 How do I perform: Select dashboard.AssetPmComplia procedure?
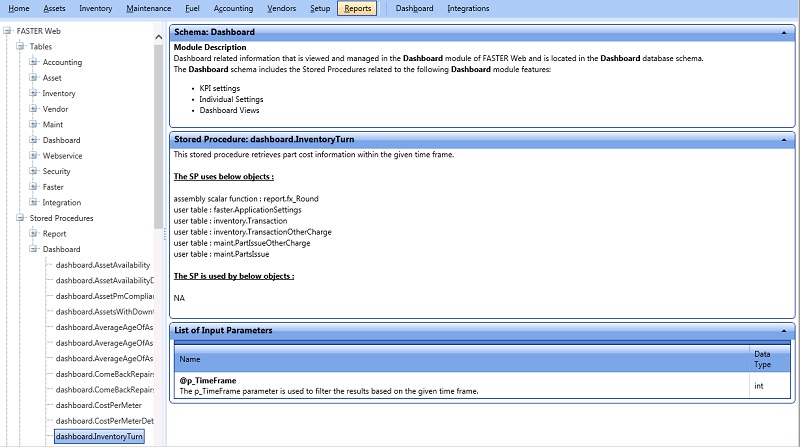point(104,296)
